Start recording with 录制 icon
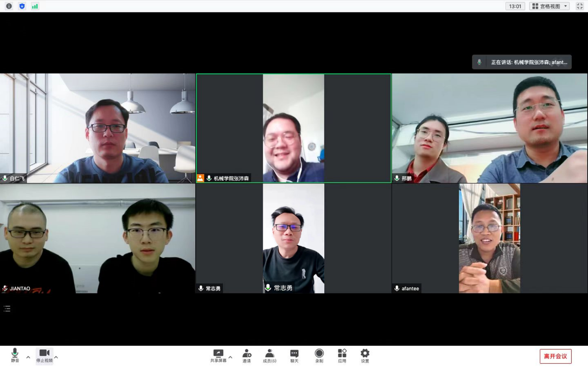Viewport: 588px width, 367px height. 319,355
